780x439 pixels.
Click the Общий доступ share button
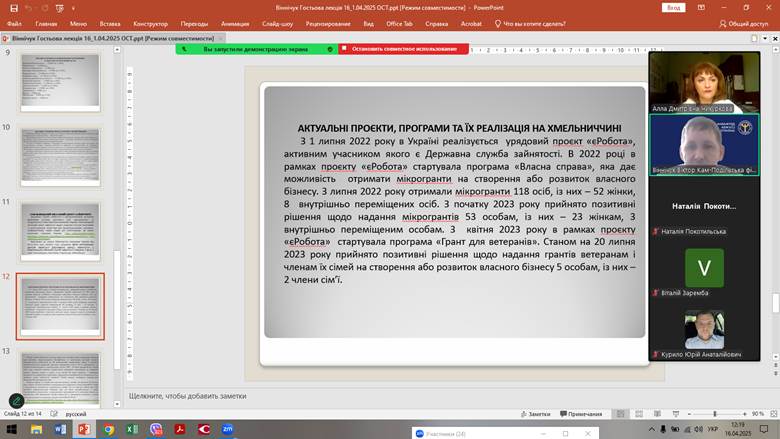pyautogui.click(x=744, y=23)
